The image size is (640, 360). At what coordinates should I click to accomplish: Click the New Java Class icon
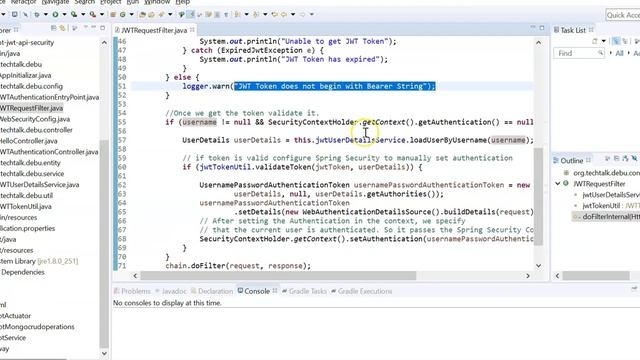click(x=122, y=14)
